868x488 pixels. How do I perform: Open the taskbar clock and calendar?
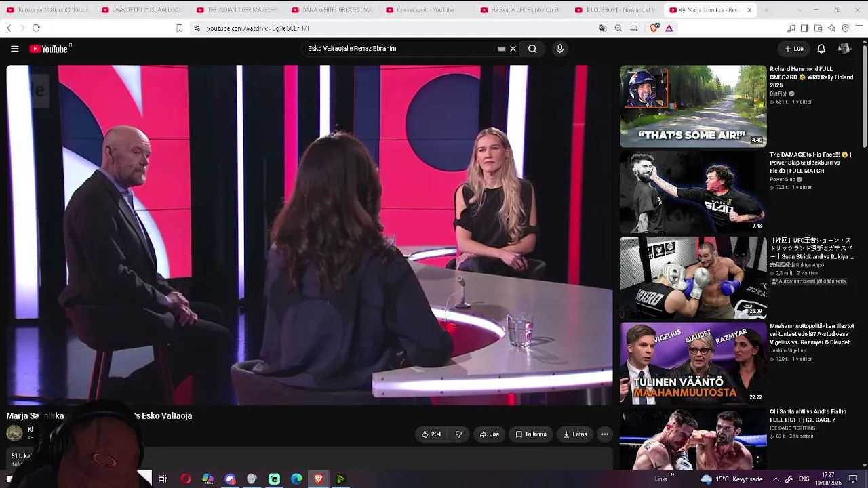828,479
